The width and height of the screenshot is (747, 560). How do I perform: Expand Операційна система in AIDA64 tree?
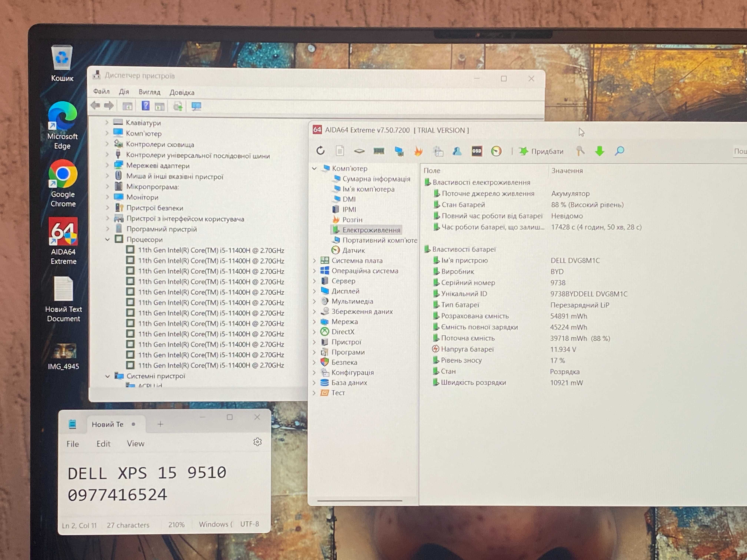314,271
